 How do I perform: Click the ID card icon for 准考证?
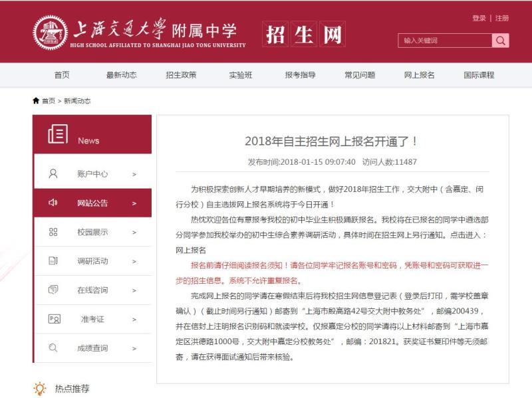point(54,319)
